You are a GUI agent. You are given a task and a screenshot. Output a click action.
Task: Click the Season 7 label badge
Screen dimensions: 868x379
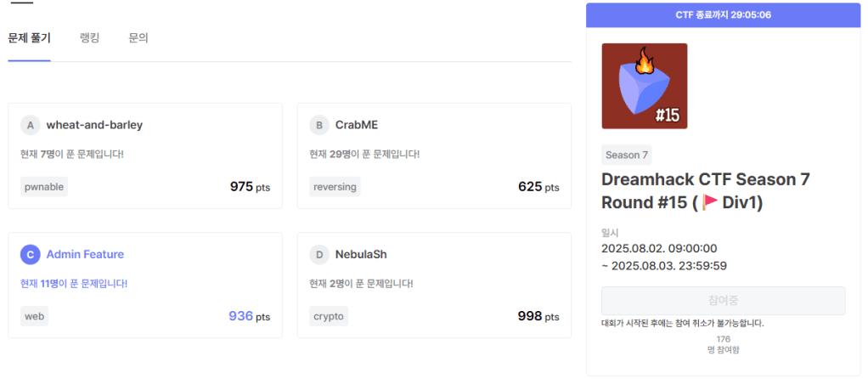[x=626, y=155]
